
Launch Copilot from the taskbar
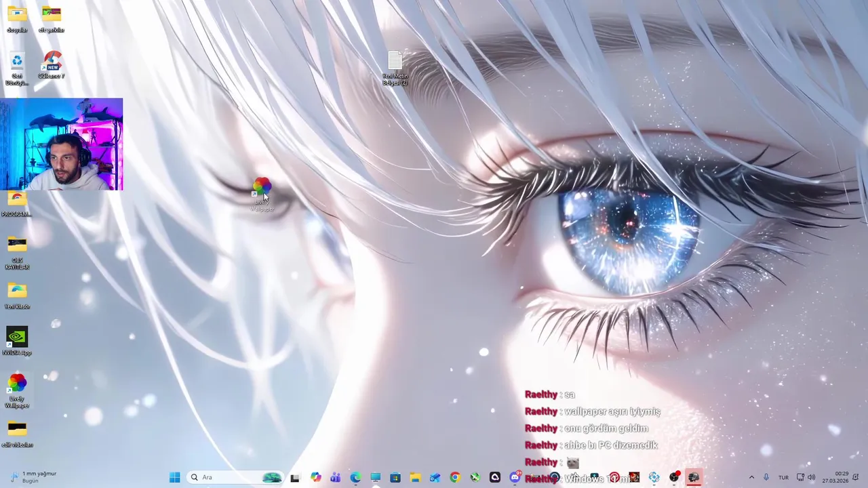click(316, 478)
